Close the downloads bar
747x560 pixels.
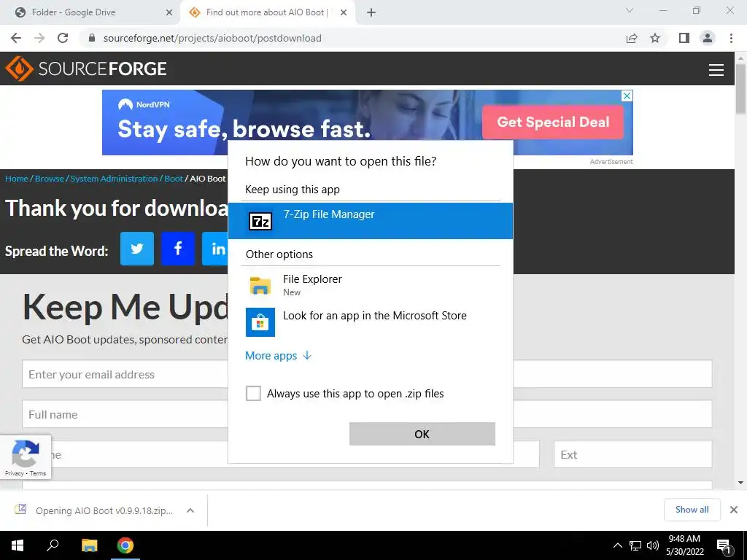tap(734, 510)
